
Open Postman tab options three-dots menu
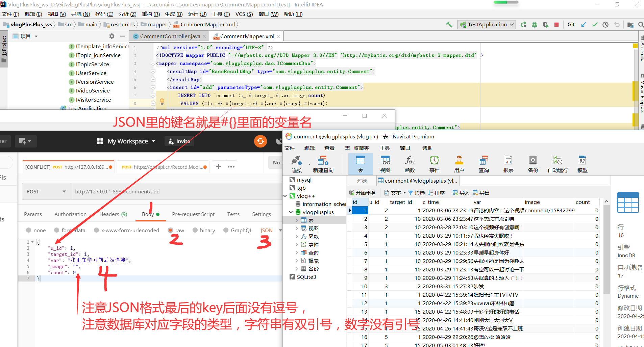231,167
